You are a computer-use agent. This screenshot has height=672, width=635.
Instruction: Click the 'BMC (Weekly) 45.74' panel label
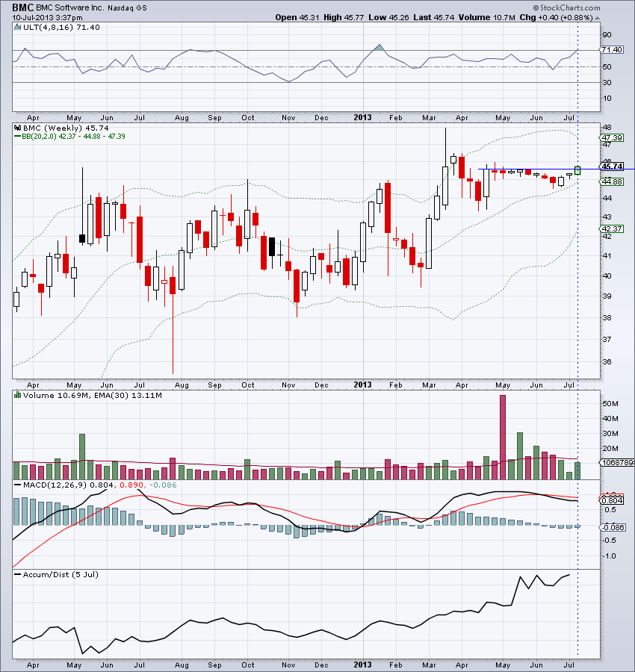click(x=66, y=128)
